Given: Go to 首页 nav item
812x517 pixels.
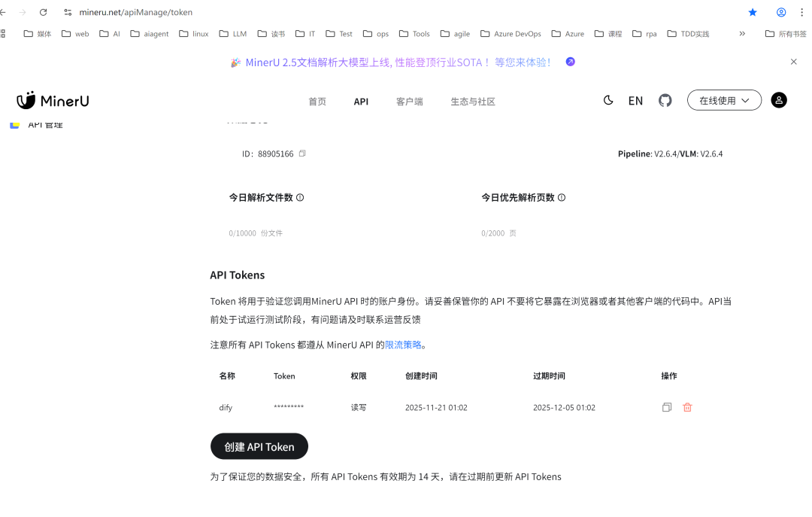Looking at the screenshot, I should pyautogui.click(x=317, y=102).
